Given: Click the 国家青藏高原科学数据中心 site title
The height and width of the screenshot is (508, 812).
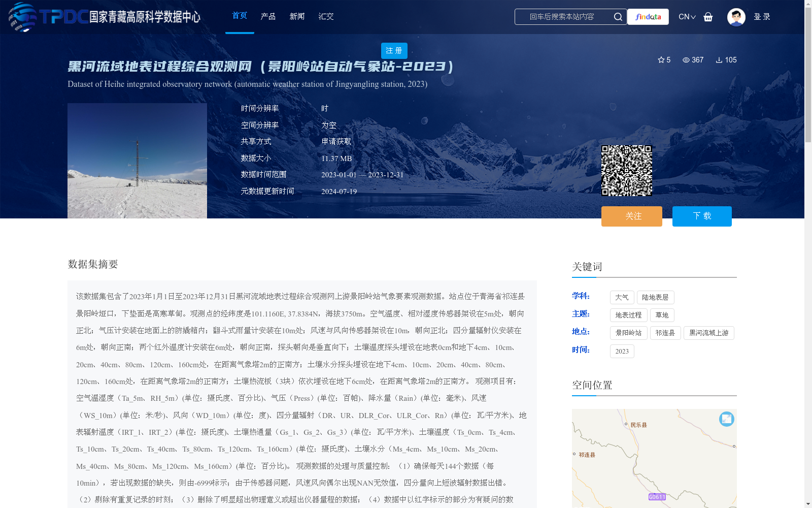Looking at the screenshot, I should point(145,17).
